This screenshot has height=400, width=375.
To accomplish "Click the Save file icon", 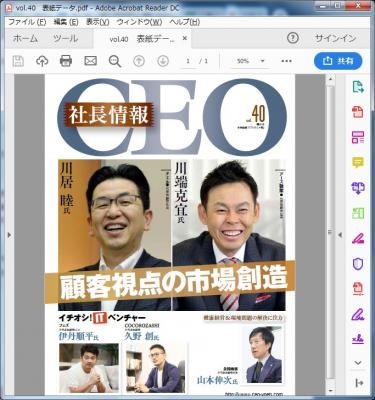I will [x=18, y=61].
